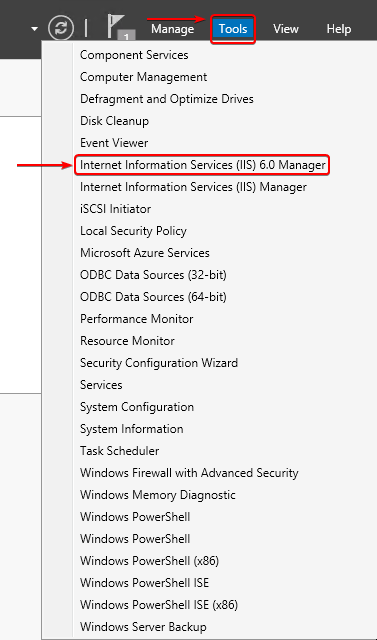Click the Refresh icon in the header
377x640 pixels.
[61, 29]
